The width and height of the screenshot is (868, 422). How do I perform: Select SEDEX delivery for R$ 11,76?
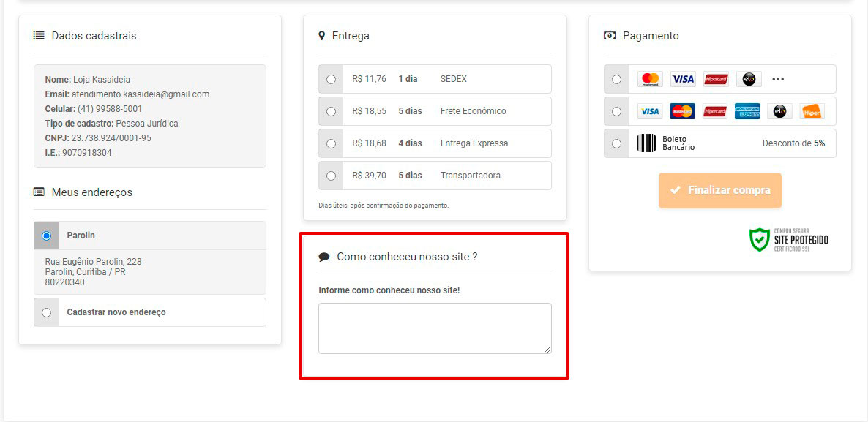(332, 79)
